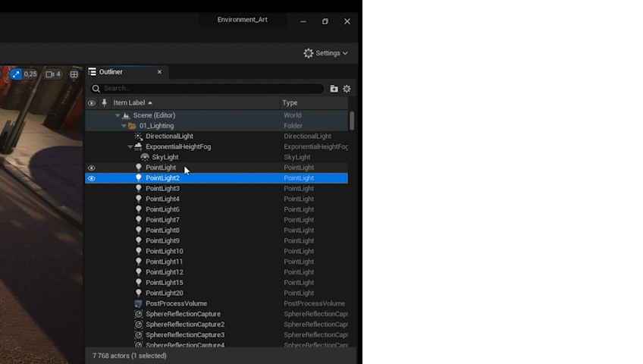Click the Settings gear icon
This screenshot has width=643, height=364.
coord(309,53)
